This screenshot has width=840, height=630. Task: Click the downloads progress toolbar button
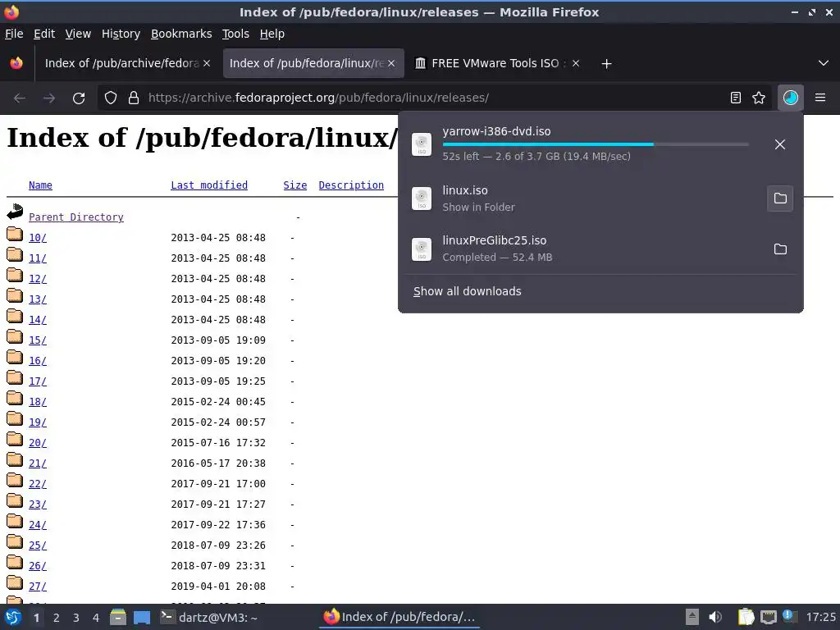pos(790,98)
